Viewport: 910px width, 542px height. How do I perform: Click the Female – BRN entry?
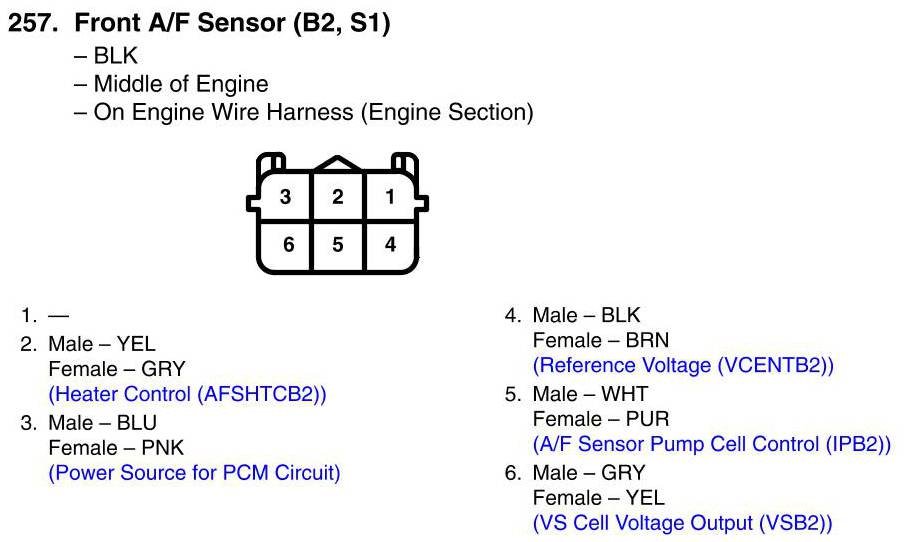(x=601, y=340)
